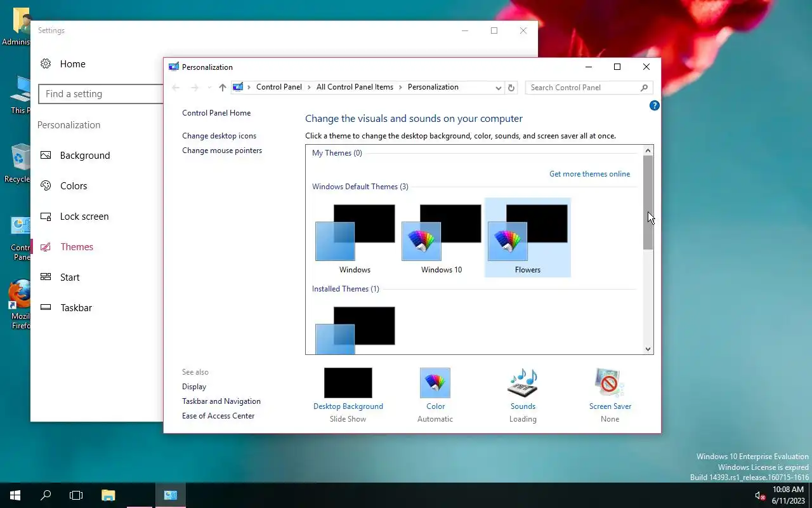812x508 pixels.
Task: Open taskbar search magnifier
Action: click(46, 495)
